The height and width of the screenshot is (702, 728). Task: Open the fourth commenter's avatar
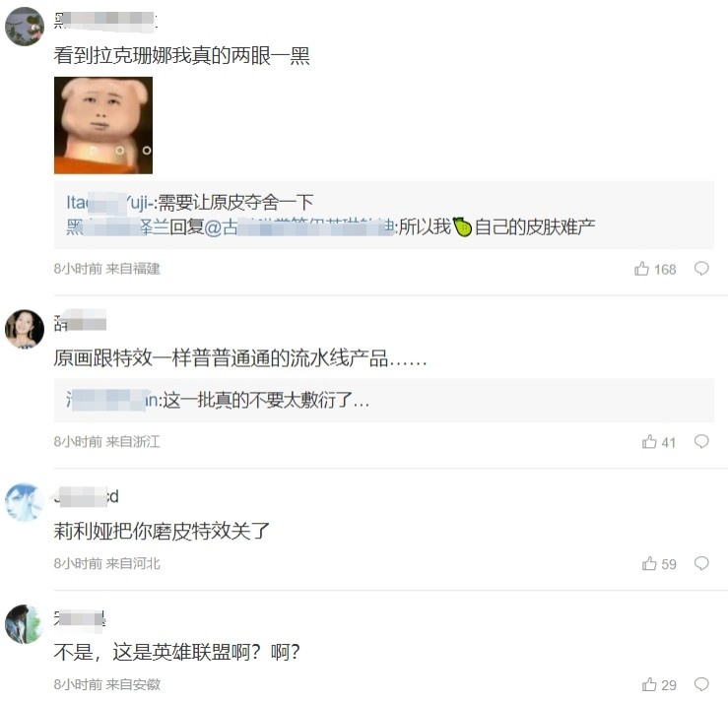tap(25, 624)
